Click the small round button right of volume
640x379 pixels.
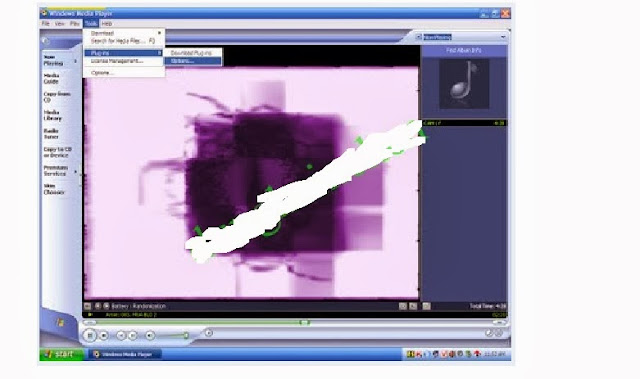(x=209, y=333)
